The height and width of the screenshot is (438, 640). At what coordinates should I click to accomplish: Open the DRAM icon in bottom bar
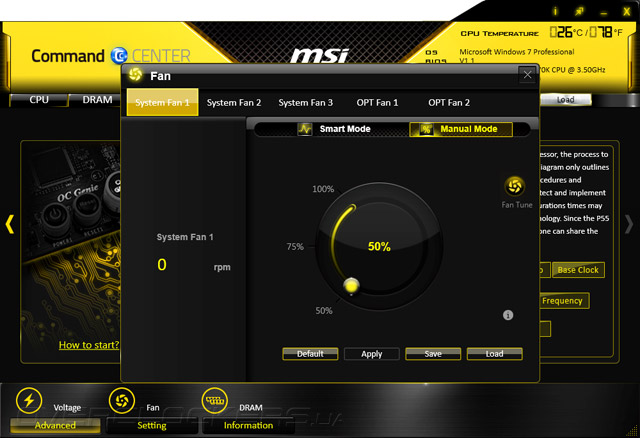pyautogui.click(x=215, y=400)
